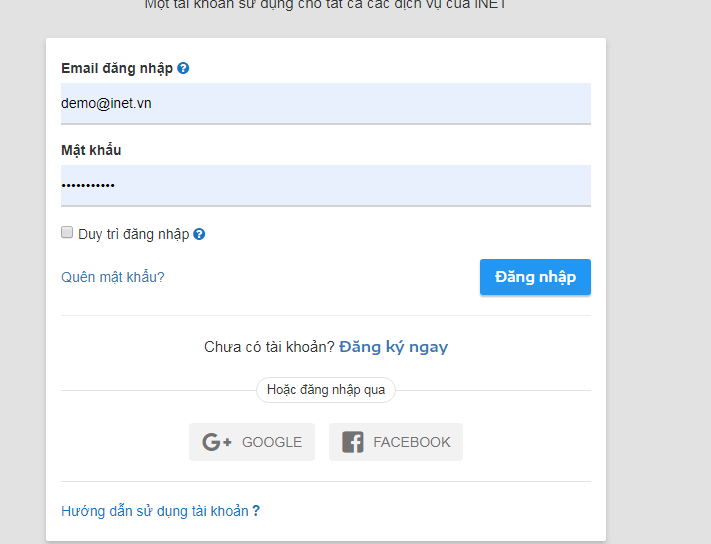Follow the Đăng ký ngay link
Image resolution: width=711 pixels, height=544 pixels.
(x=394, y=347)
